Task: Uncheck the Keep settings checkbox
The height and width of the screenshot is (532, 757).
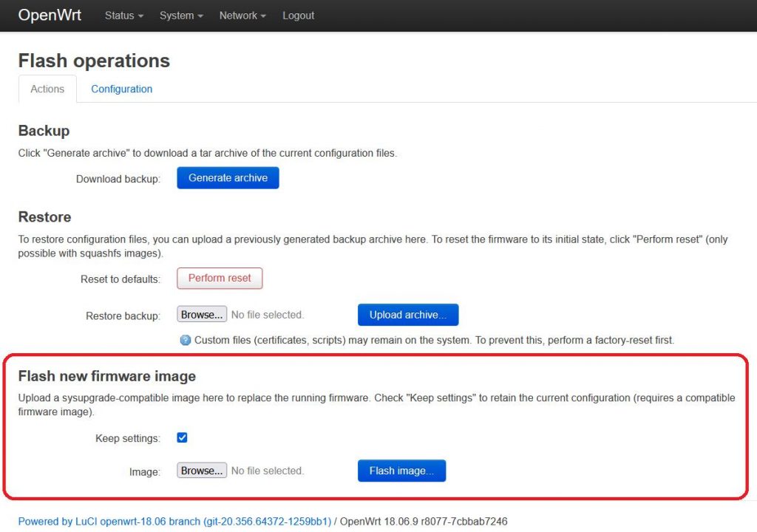Action: pyautogui.click(x=182, y=438)
